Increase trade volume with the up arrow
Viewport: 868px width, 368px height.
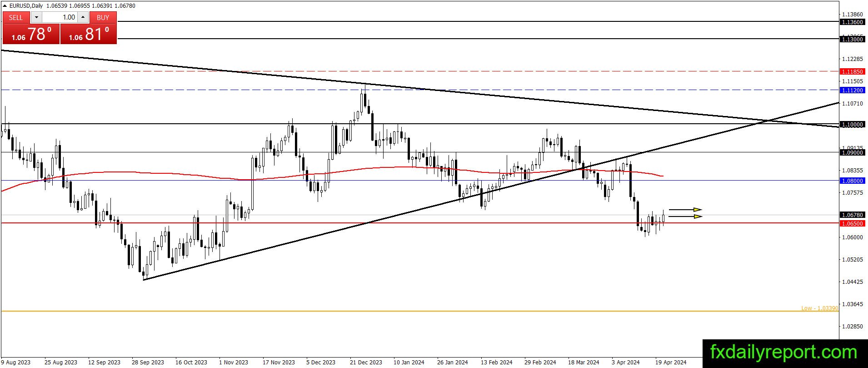(x=83, y=17)
